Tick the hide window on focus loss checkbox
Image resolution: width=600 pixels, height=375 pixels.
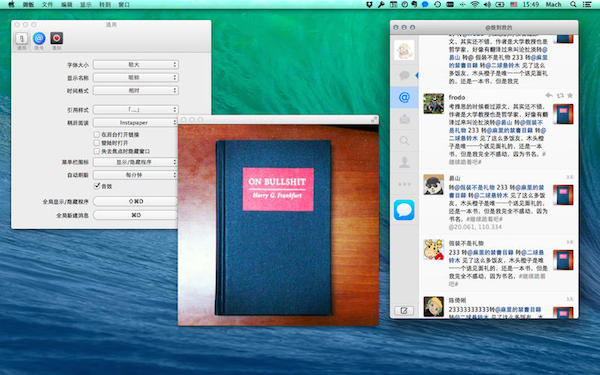[97, 151]
